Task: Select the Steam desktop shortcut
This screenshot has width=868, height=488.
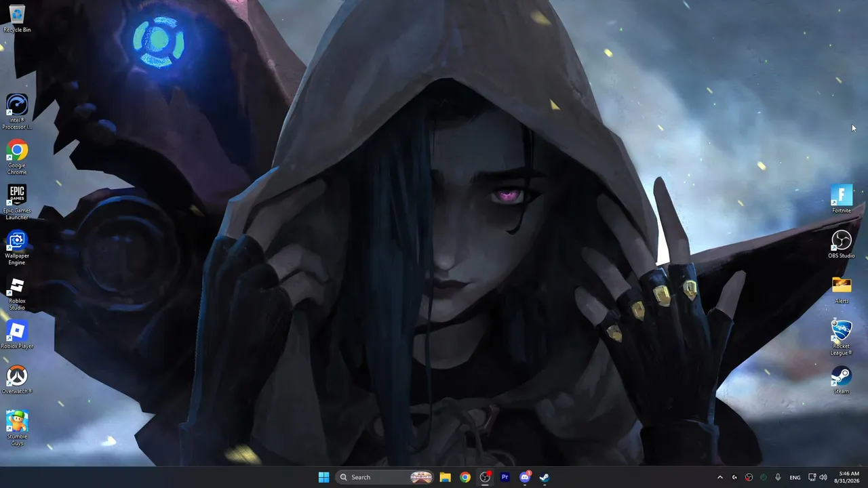Action: click(842, 380)
